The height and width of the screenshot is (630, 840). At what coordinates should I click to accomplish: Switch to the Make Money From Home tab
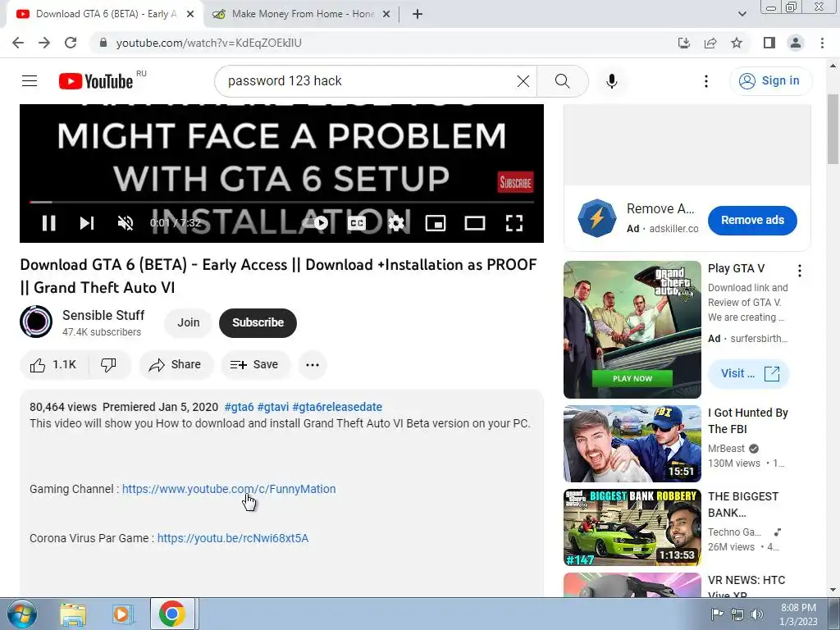tap(303, 14)
